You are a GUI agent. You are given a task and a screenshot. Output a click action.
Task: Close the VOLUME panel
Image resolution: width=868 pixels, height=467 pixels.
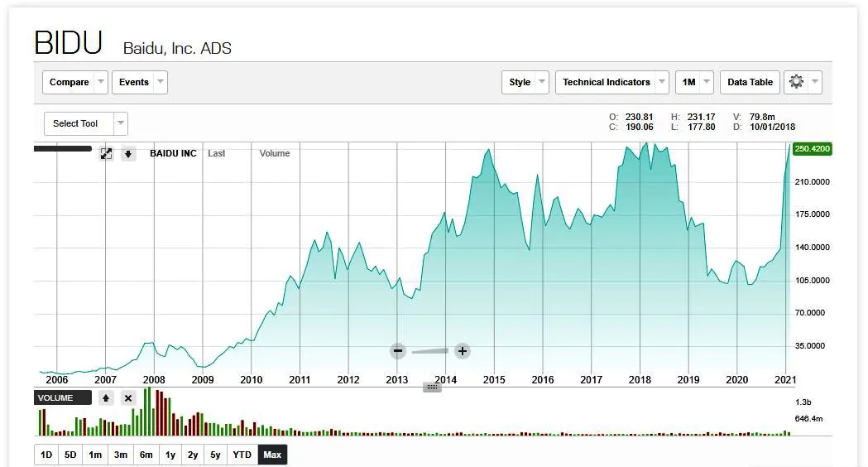(128, 397)
